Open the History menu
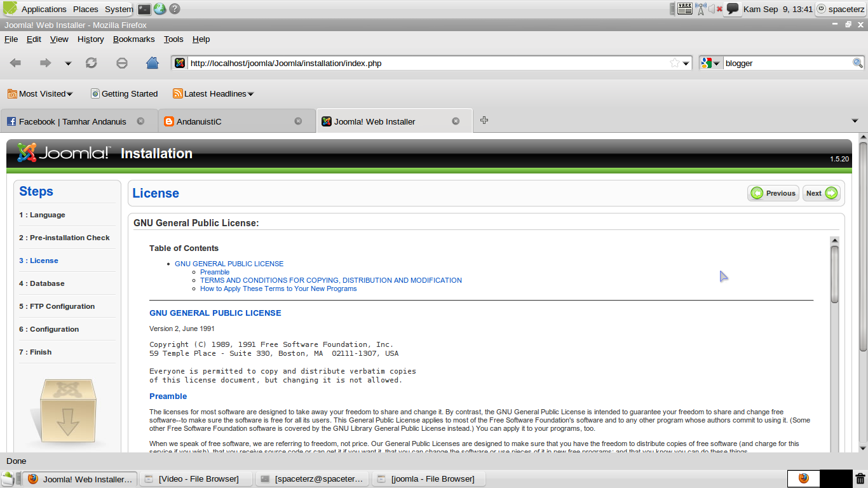 pyautogui.click(x=91, y=39)
